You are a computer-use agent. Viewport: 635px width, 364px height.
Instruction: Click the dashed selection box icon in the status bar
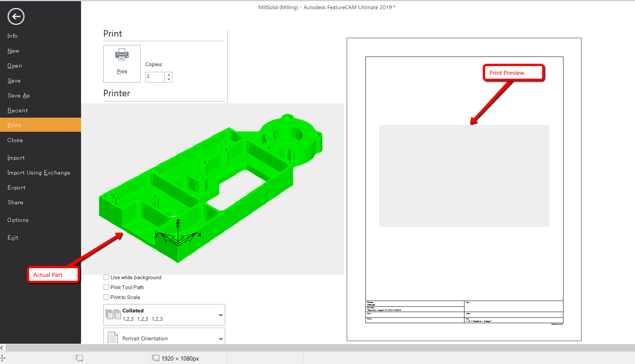point(80,358)
